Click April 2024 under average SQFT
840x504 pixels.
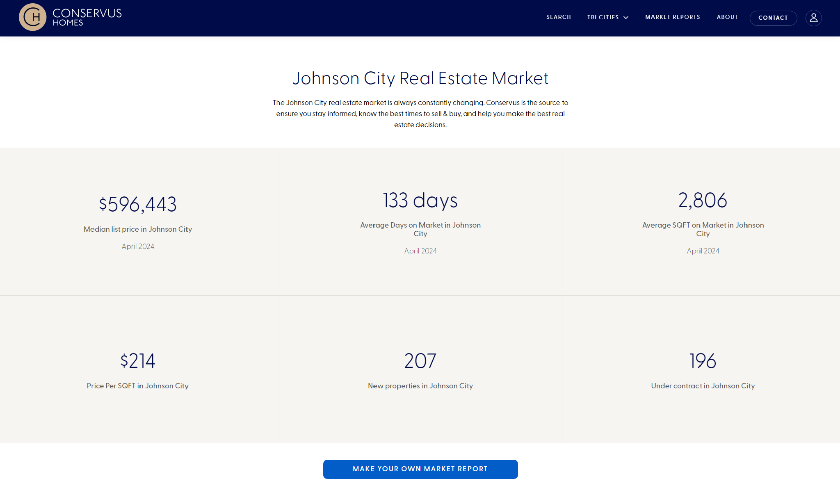pyautogui.click(x=703, y=251)
